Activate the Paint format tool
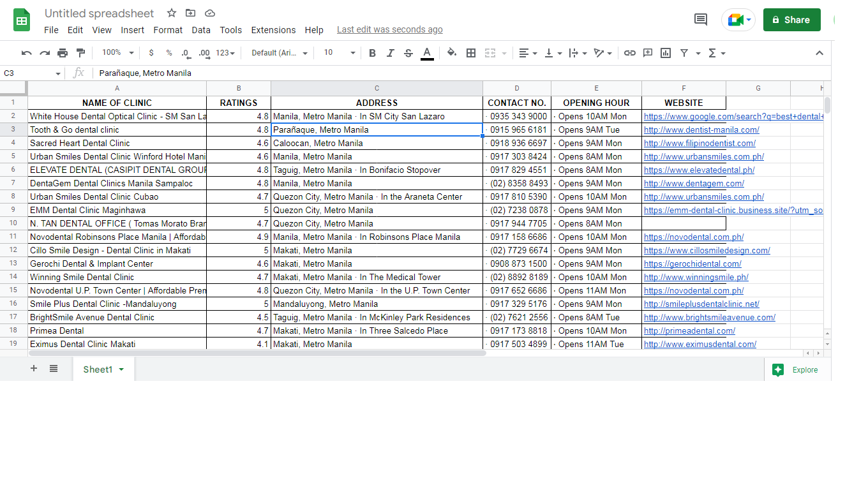Viewport: 868px width, 490px height. click(x=80, y=53)
